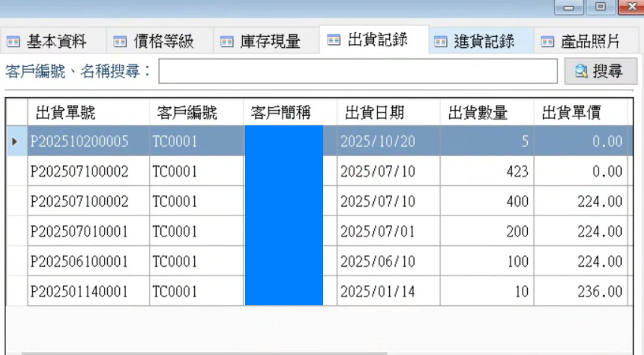
Task: Click the grid icon on 基本資料 tab
Action: [x=15, y=41]
